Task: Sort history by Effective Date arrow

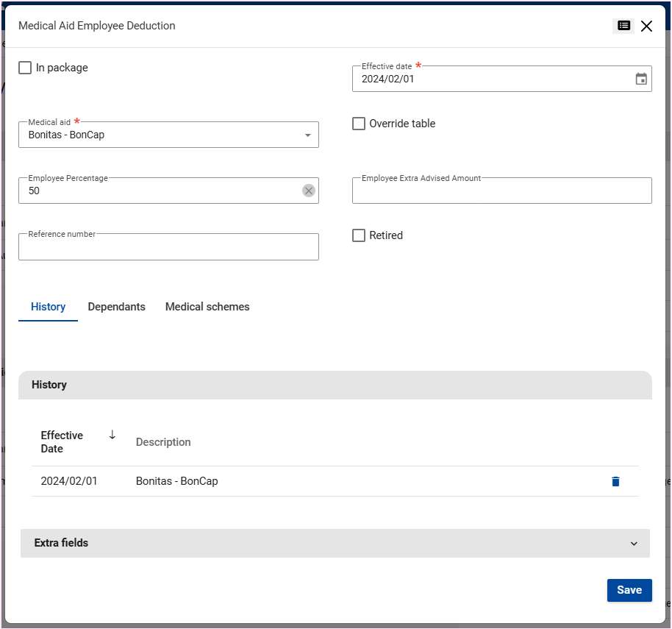Action: [112, 435]
